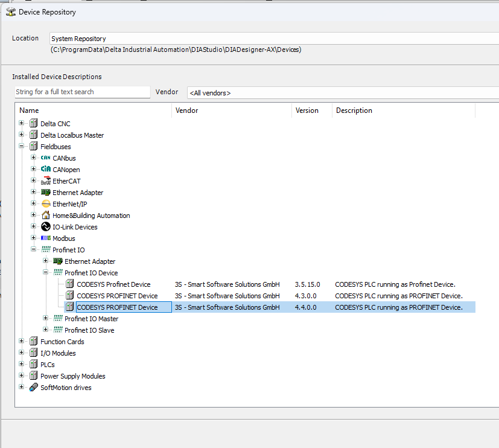Click the EtherNet/IP orange icon
The width and height of the screenshot is (499, 448).
[45, 204]
